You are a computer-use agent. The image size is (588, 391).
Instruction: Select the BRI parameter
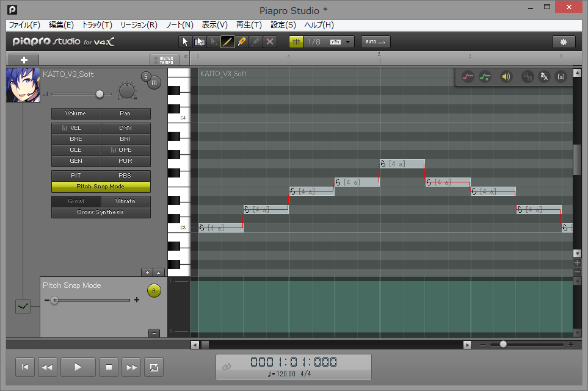[x=126, y=139]
